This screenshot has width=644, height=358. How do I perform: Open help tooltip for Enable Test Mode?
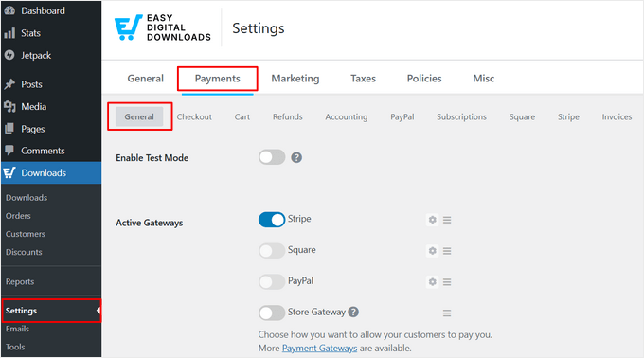coord(296,157)
